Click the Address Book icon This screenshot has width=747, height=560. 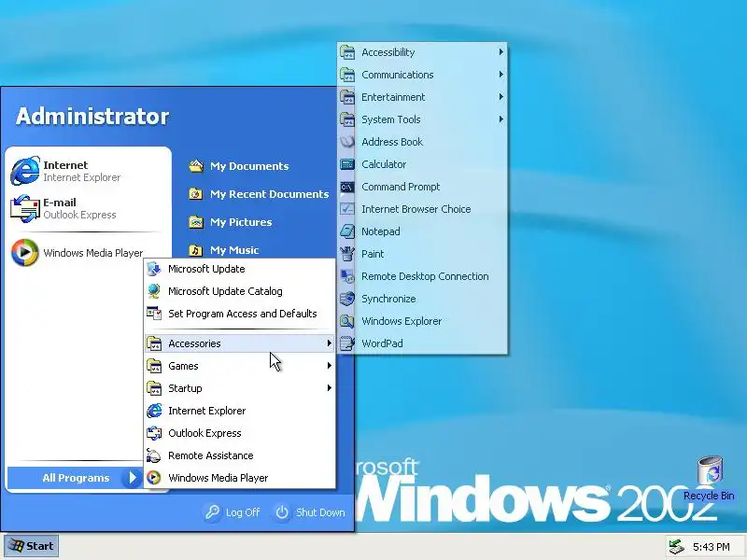[x=347, y=142]
